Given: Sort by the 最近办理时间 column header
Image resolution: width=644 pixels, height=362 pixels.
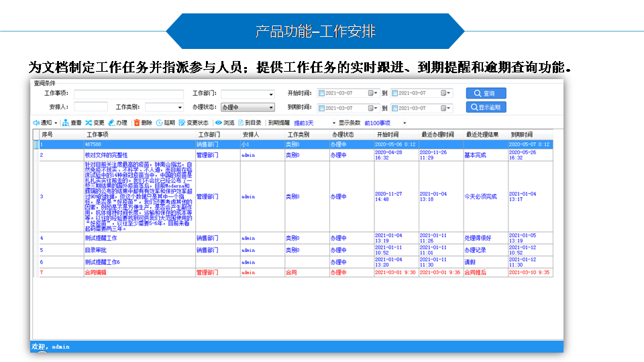Looking at the screenshot, I should (441, 135).
